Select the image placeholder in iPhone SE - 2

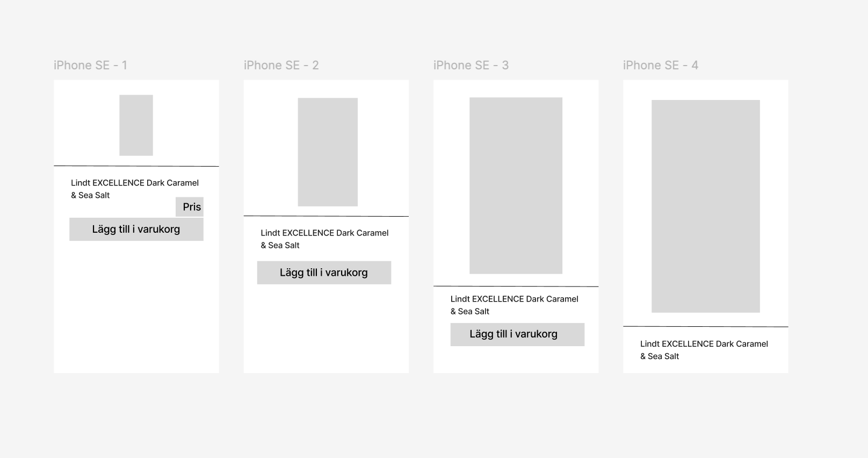(x=328, y=152)
